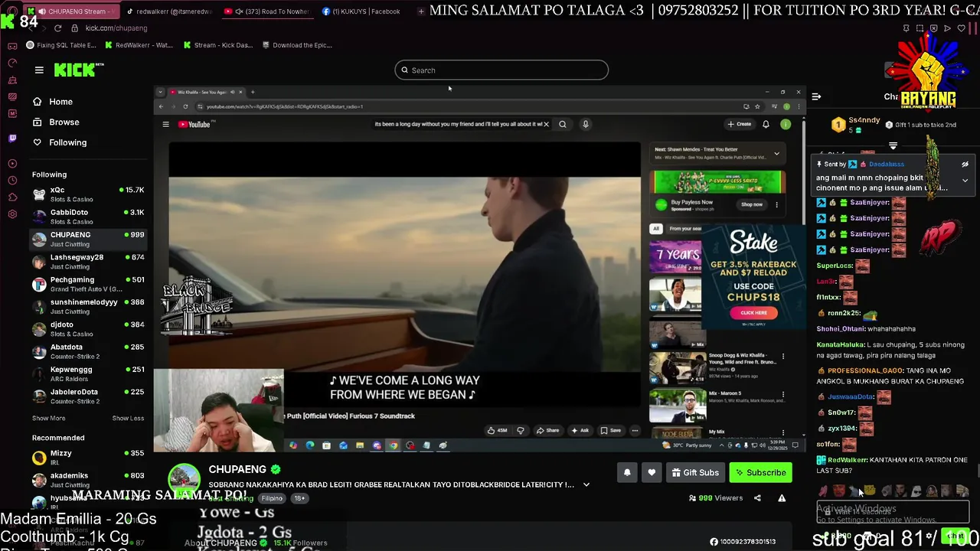The width and height of the screenshot is (980, 551).
Task: Click the Stake ad CLICK HERE button
Action: click(x=753, y=312)
